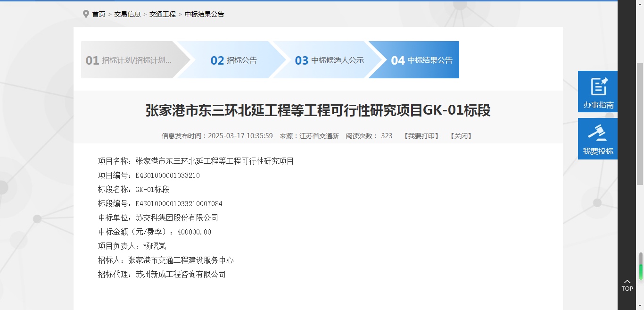Click read count 323
Viewport: 644px width, 310px height.
387,136
